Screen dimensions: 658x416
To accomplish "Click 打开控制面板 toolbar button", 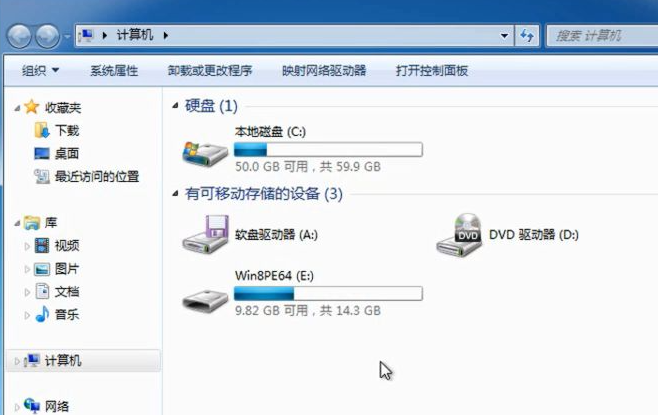I will (432, 71).
